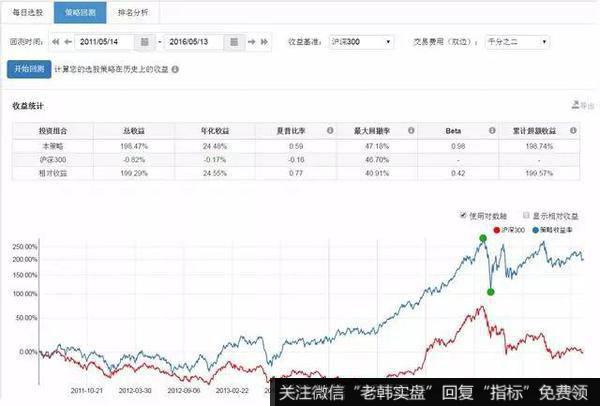This screenshot has height=406, width=600.
Task: Edit the start date field 2011/05/14
Action: pyautogui.click(x=105, y=42)
